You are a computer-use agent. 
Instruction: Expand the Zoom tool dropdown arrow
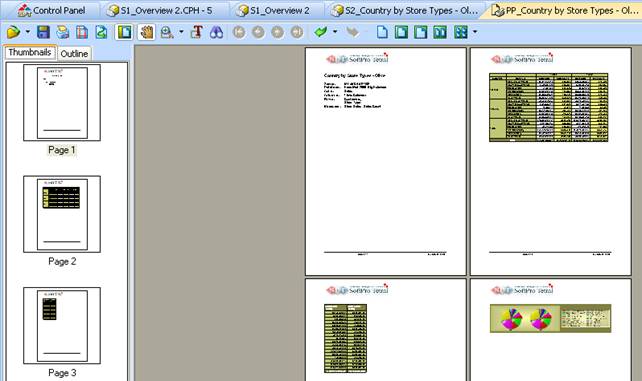click(x=181, y=32)
